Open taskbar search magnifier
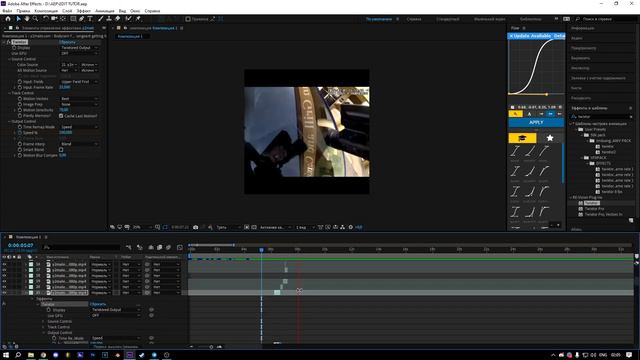Screen dimensions: 640x360 [18, 355]
